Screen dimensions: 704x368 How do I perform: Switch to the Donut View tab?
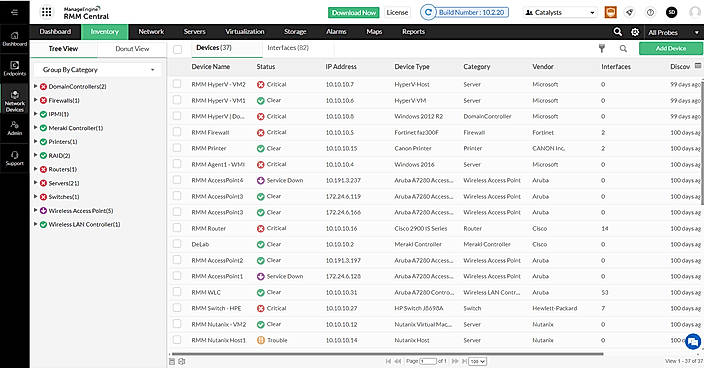point(132,49)
